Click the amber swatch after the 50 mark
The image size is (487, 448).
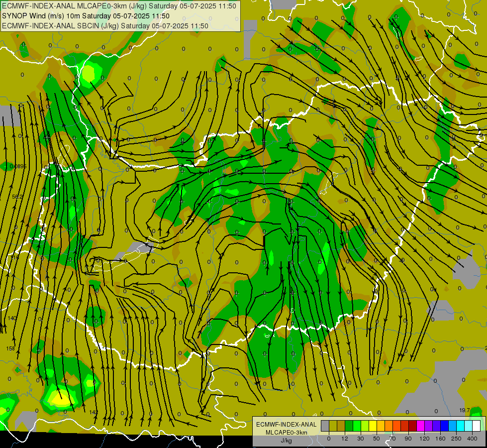click(381, 426)
